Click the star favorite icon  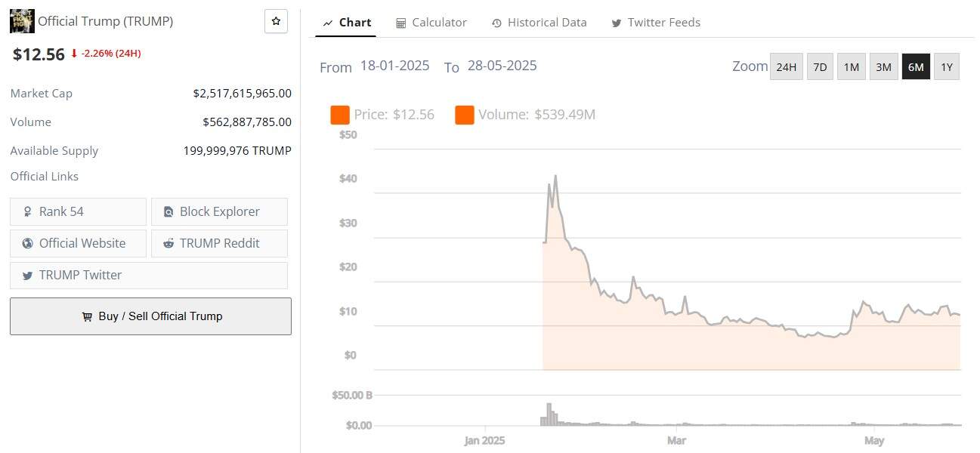[x=276, y=21]
